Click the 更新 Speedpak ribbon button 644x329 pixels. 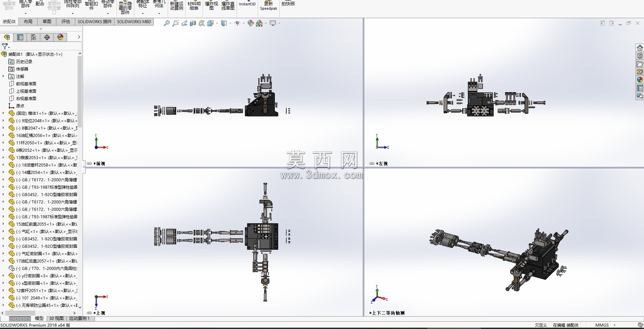[x=268, y=6]
